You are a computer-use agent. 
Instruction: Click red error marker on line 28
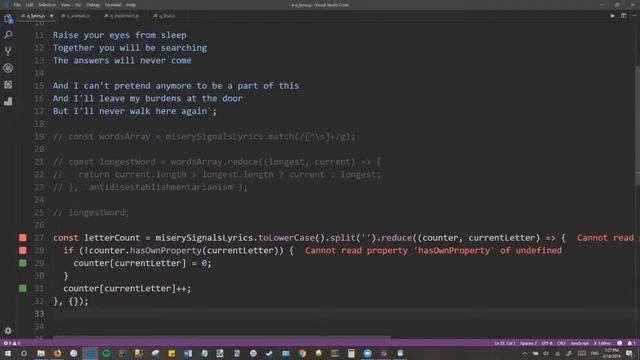[23, 250]
